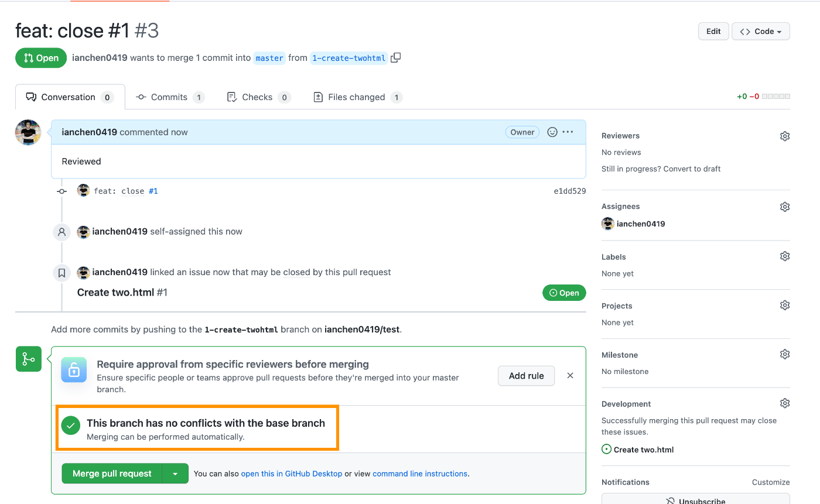The image size is (820, 504).
Task: Switch to the Checks tab
Action: click(x=258, y=97)
